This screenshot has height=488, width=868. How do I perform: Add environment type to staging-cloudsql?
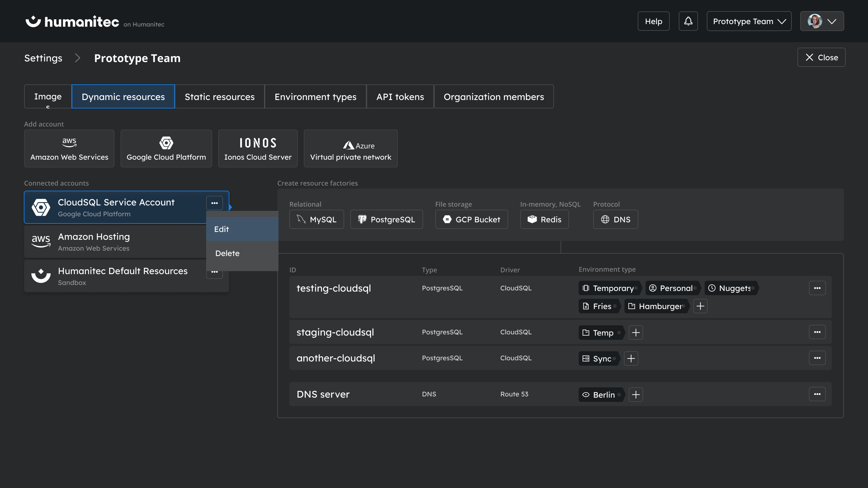tap(636, 332)
